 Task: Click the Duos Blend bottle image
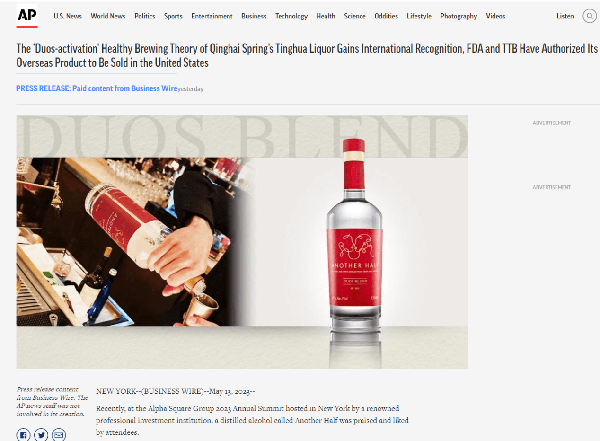pos(242,242)
